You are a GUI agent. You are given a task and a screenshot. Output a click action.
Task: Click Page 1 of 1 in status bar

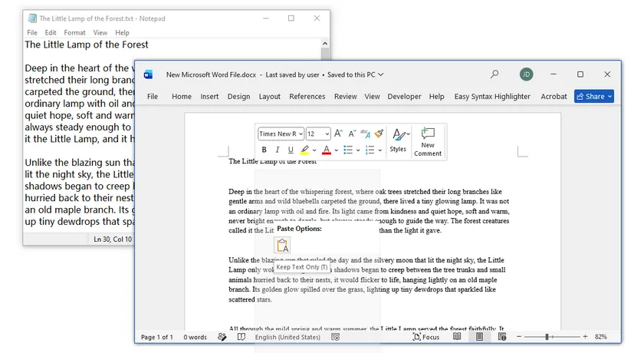click(157, 338)
